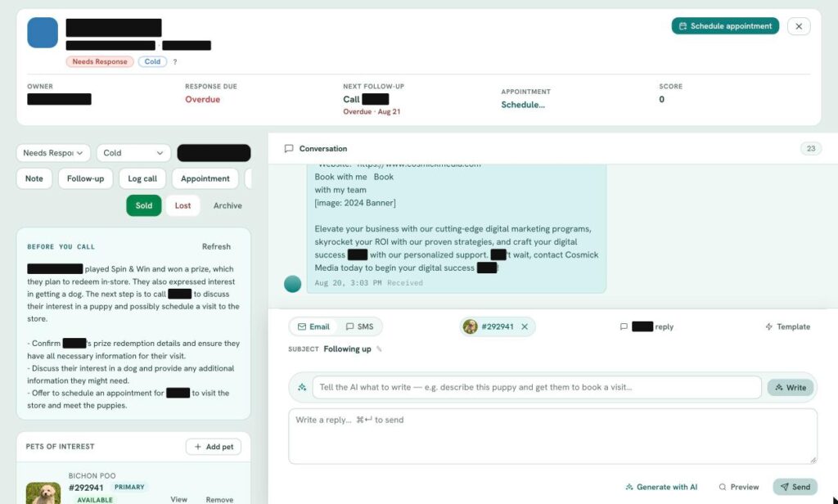The width and height of the screenshot is (838, 504).
Task: Open the Schedule... appointment link
Action: [x=523, y=105]
